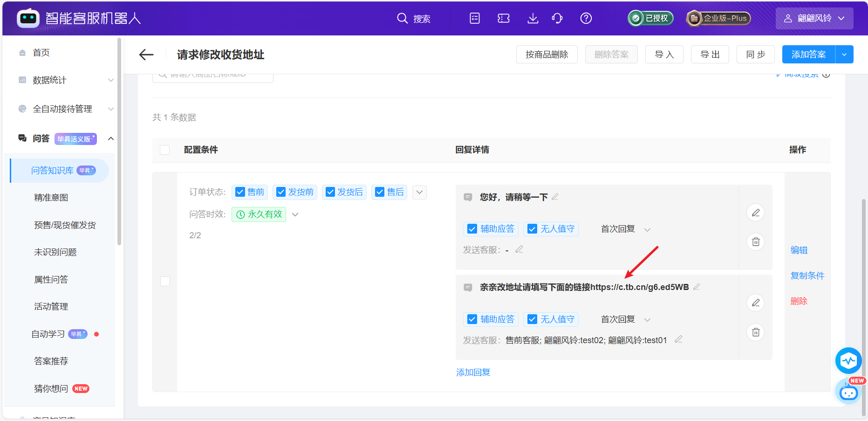868x421 pixels.
Task: Go back with the left arrow icon
Action: click(146, 55)
